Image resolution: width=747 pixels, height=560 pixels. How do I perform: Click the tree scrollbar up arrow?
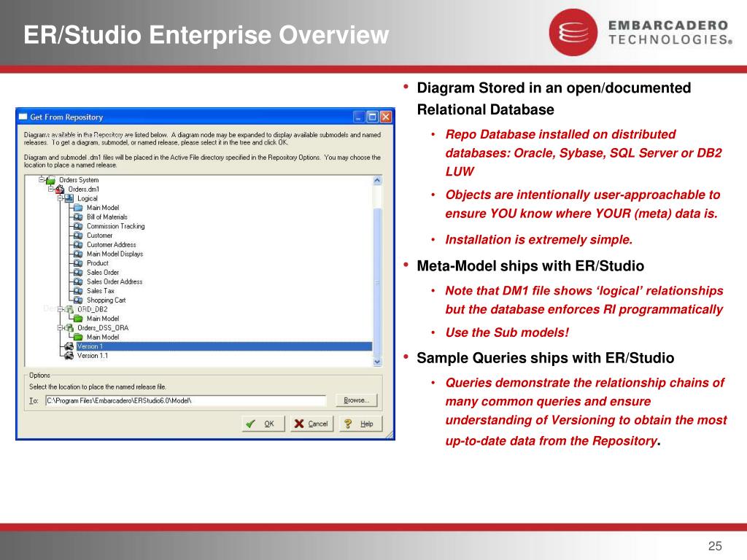tap(377, 181)
